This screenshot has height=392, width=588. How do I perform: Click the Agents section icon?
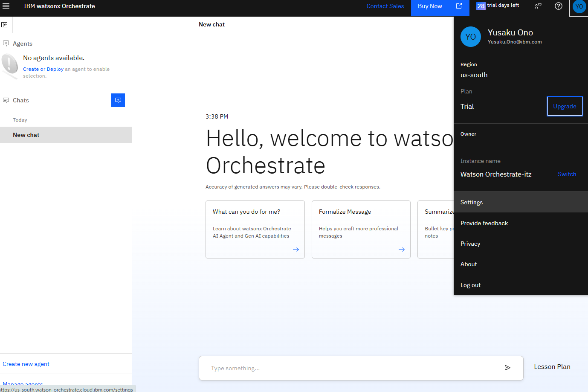(6, 44)
